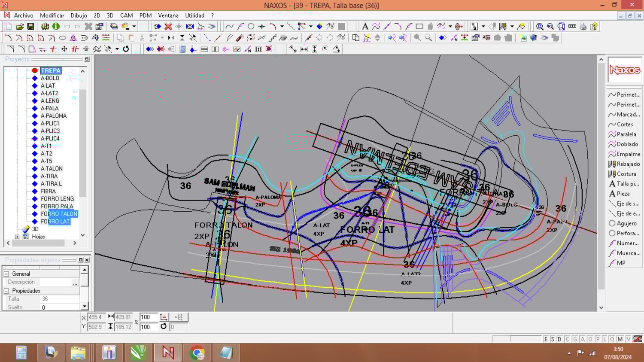
Task: Expand the Hojas tree node
Action: 17,237
